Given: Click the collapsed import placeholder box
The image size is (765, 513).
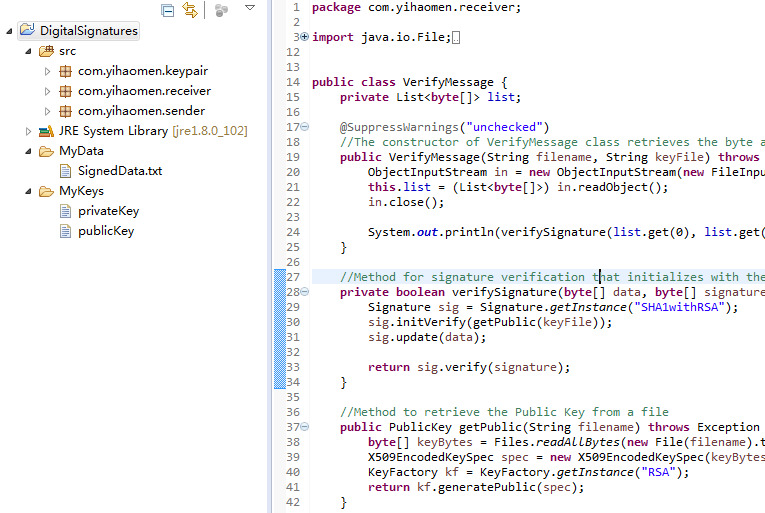Looking at the screenshot, I should [456, 38].
